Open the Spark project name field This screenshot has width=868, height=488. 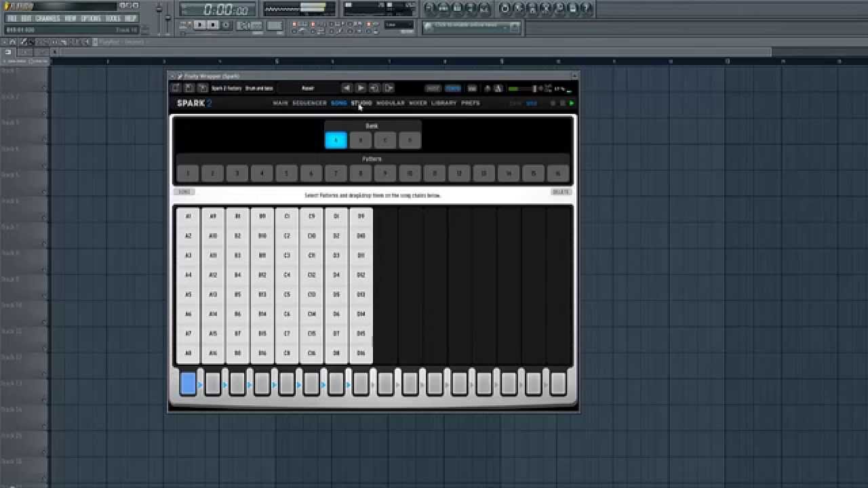point(307,88)
